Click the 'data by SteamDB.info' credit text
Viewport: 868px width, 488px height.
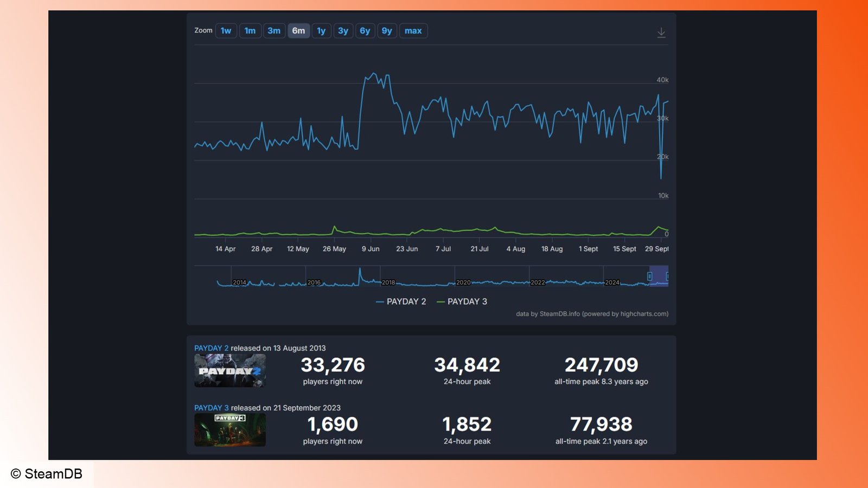point(592,314)
